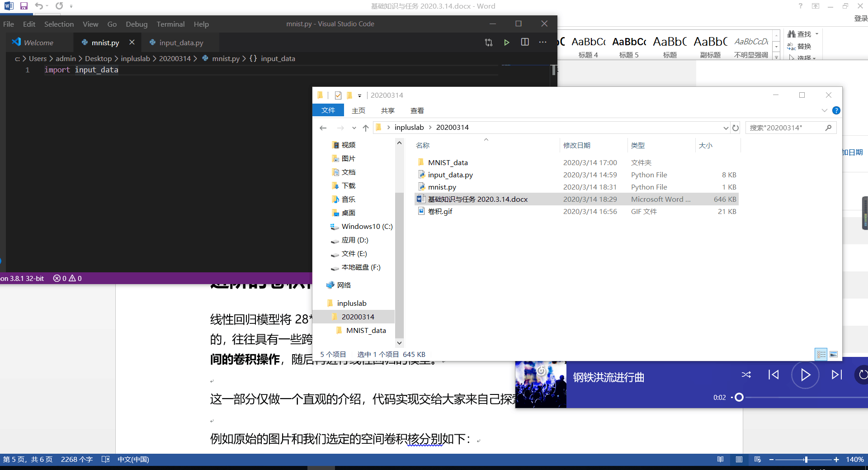Close the mnist.py editor tab
The width and height of the screenshot is (868, 470).
132,42
